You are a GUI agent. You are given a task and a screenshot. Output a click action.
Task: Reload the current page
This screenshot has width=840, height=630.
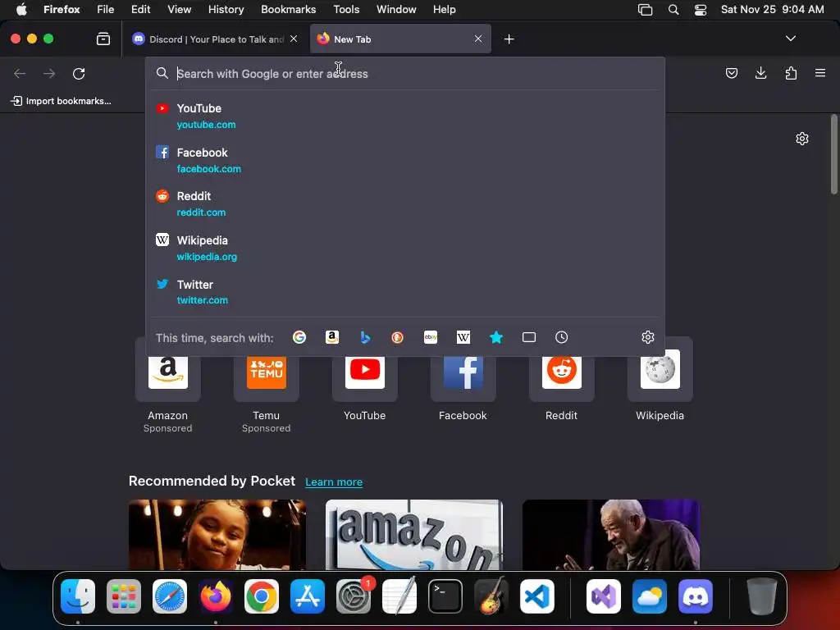(x=79, y=73)
